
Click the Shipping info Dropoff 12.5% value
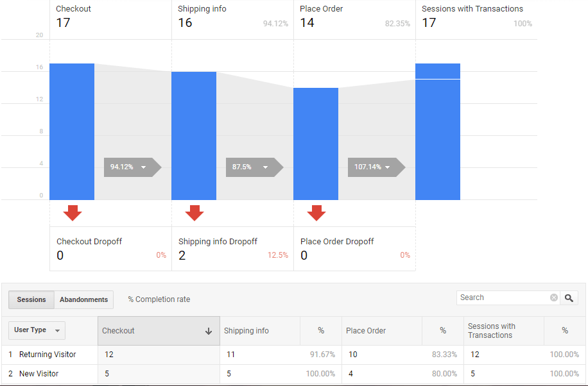278,255
